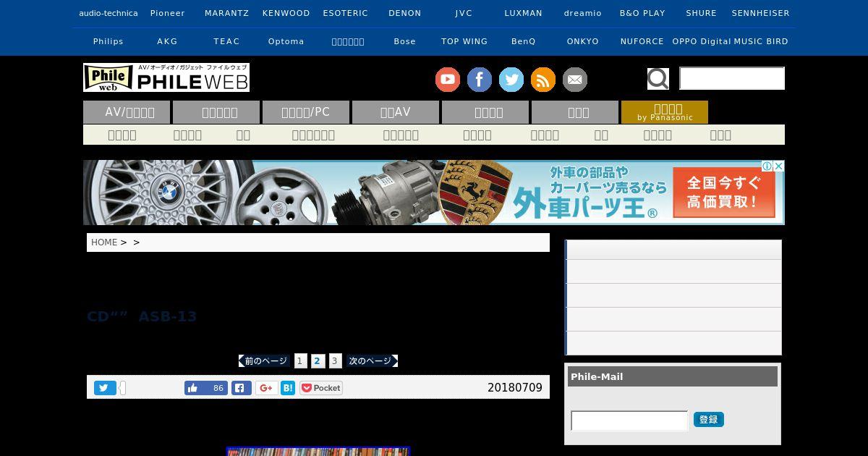
Task: Go to the next page arrow button
Action: click(x=372, y=360)
